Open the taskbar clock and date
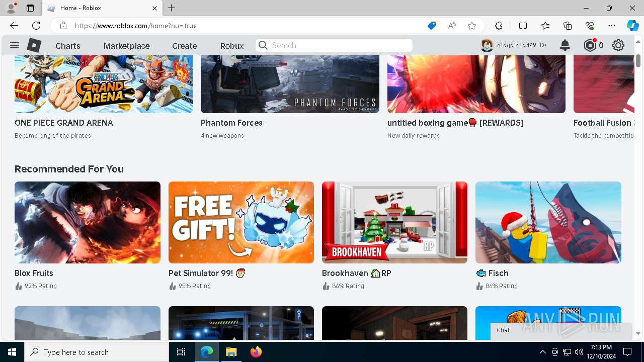This screenshot has width=644, height=362. [x=601, y=352]
